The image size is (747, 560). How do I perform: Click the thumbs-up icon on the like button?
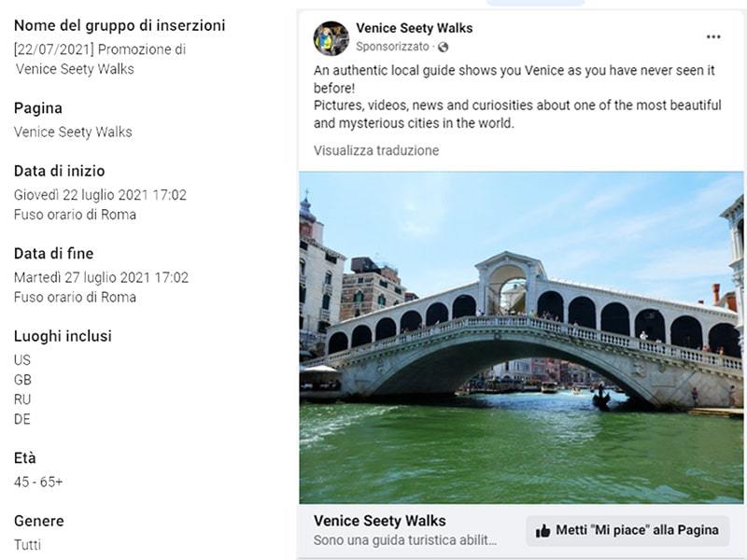[543, 530]
